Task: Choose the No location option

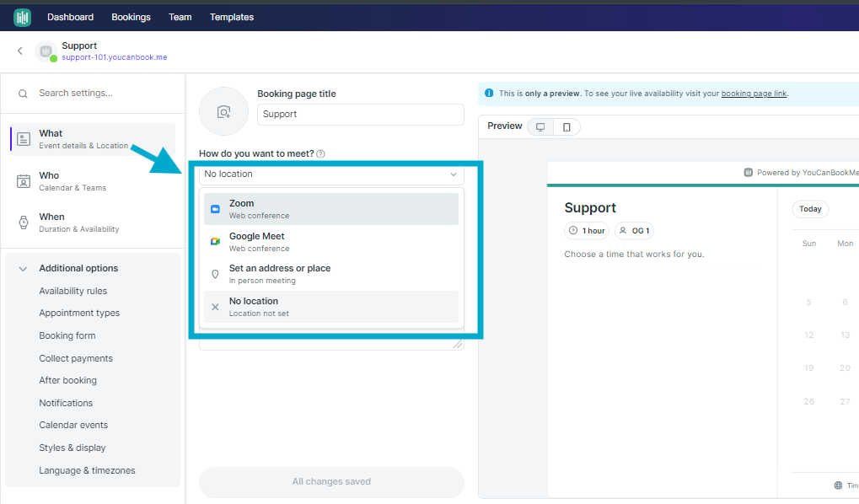Action: 331,307
